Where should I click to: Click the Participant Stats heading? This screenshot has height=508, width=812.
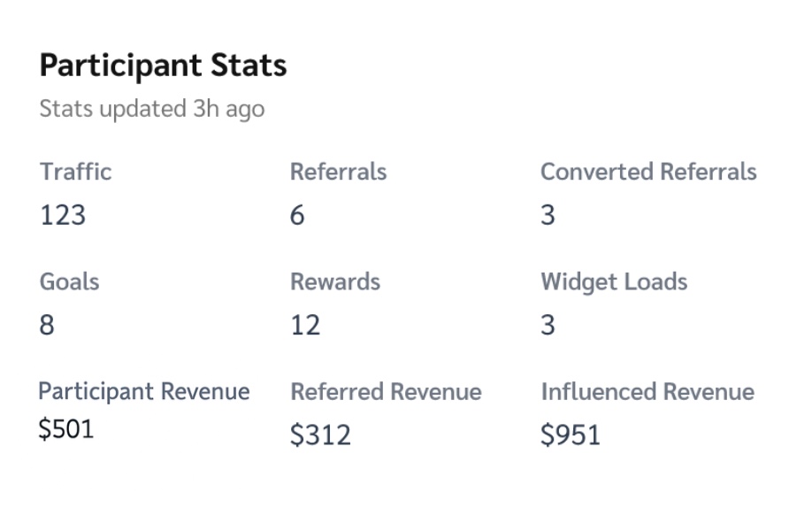click(x=163, y=66)
